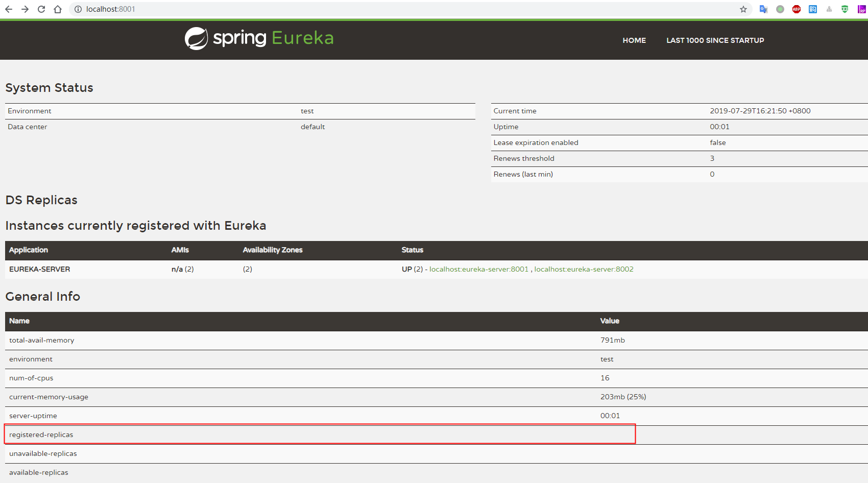Click the unavailable-replicas row name

[x=43, y=453]
